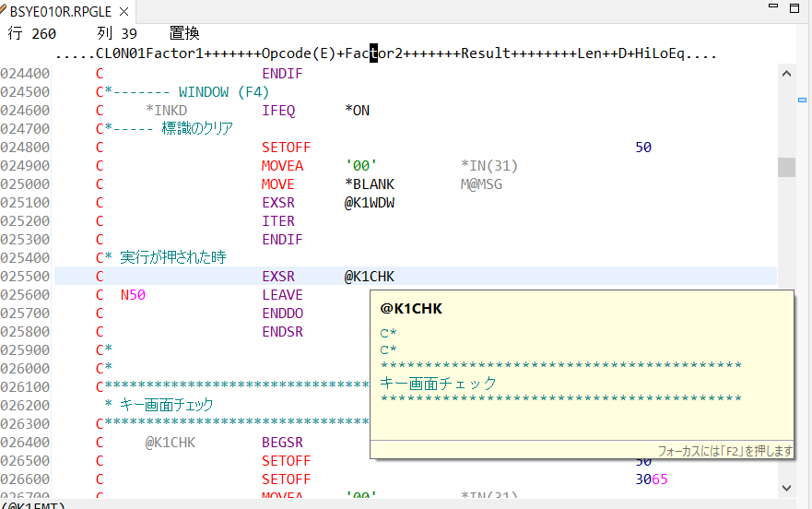Click EXSR on line 025500

[x=278, y=277]
